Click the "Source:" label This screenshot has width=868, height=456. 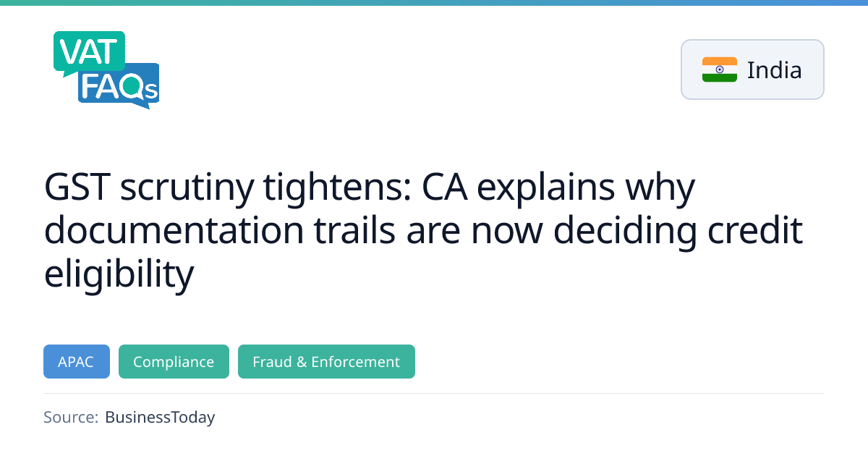tap(71, 417)
